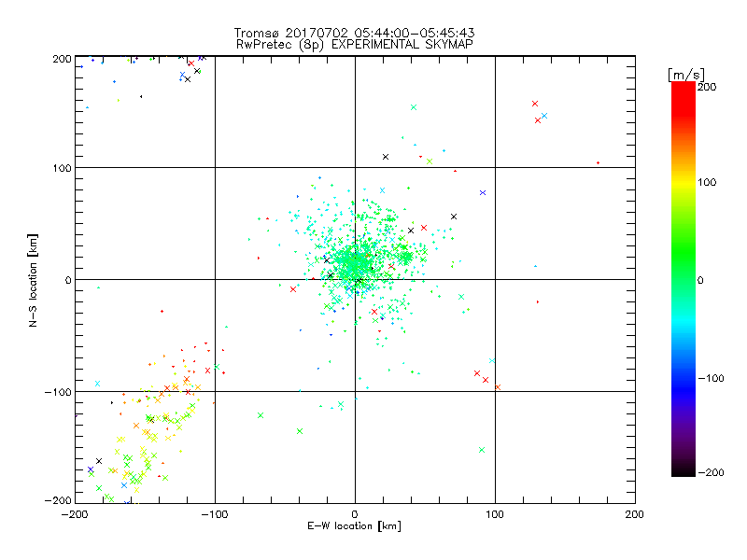Click the x-axis tick label '200'

635,514
